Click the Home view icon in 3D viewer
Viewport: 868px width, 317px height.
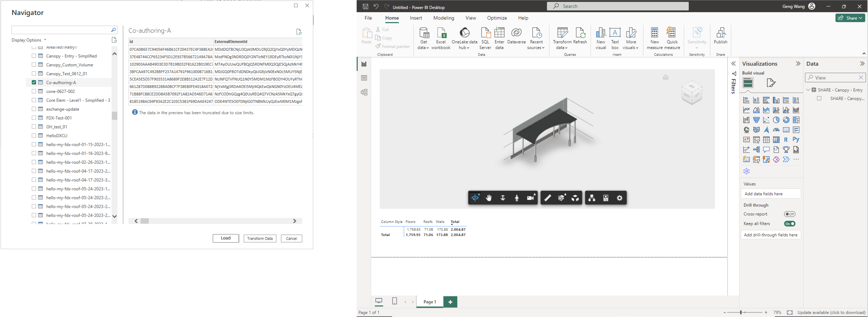coord(665,77)
